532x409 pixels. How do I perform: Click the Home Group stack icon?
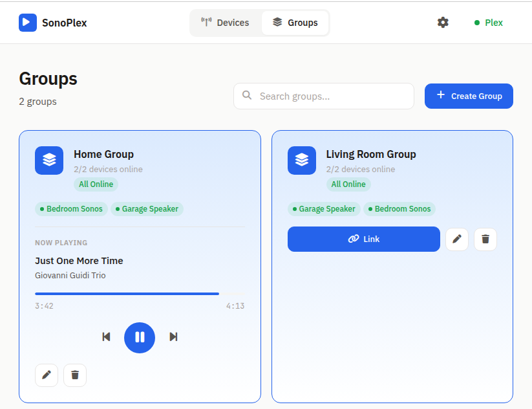(x=49, y=160)
